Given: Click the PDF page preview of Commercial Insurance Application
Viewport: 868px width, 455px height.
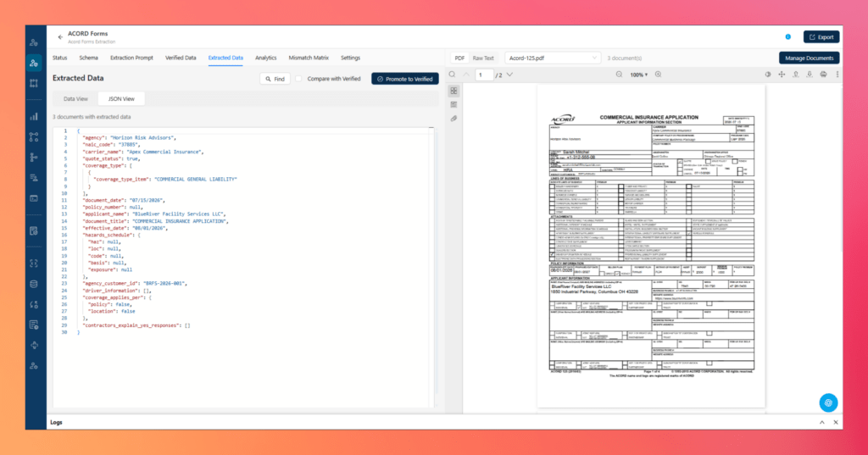Looking at the screenshot, I should pos(652,246).
